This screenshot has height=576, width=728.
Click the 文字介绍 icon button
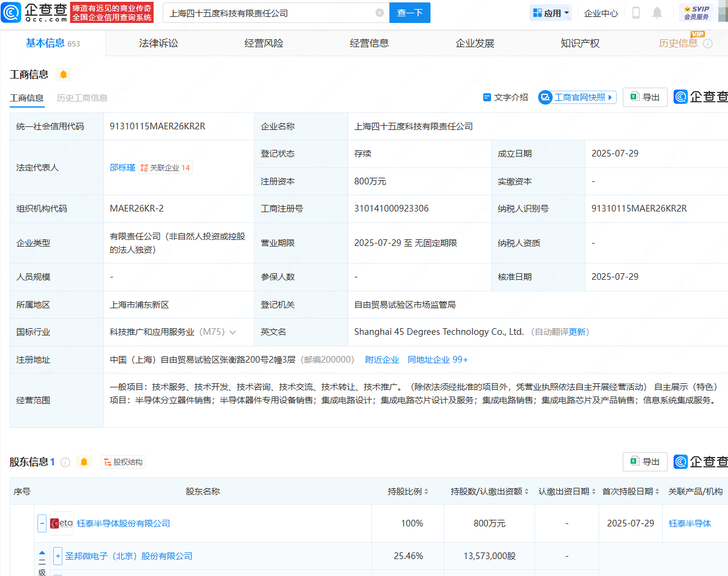505,97
